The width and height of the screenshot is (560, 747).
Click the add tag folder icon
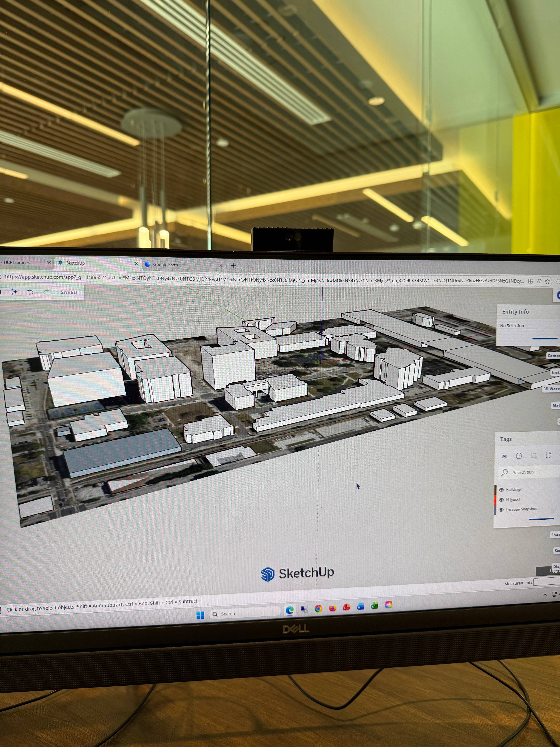coord(534,455)
